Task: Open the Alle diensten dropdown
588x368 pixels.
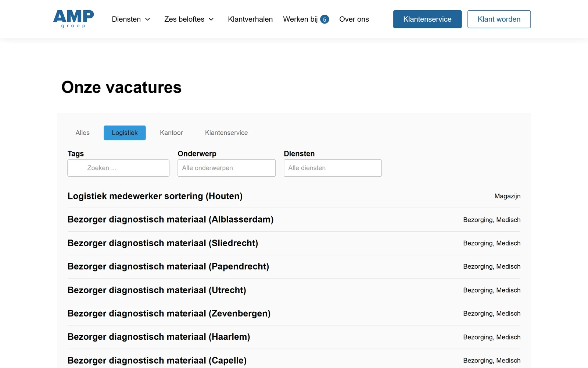Action: [333, 168]
